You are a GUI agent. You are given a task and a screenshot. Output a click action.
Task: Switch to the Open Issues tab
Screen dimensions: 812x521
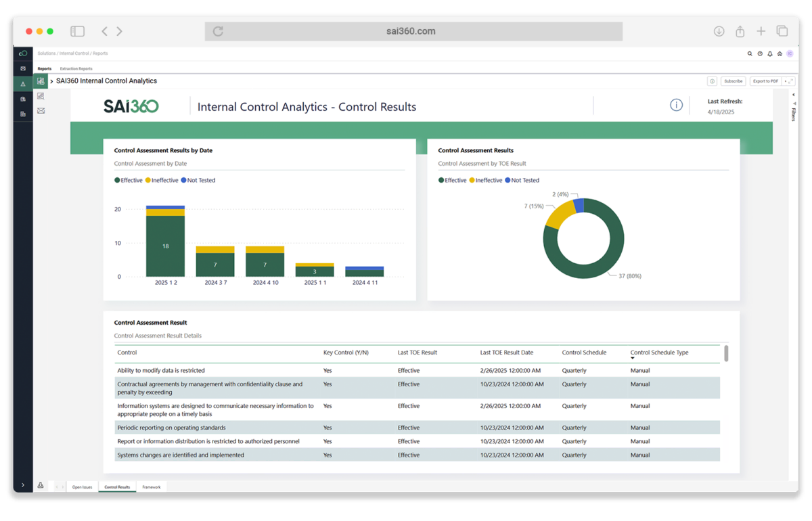pos(82,487)
